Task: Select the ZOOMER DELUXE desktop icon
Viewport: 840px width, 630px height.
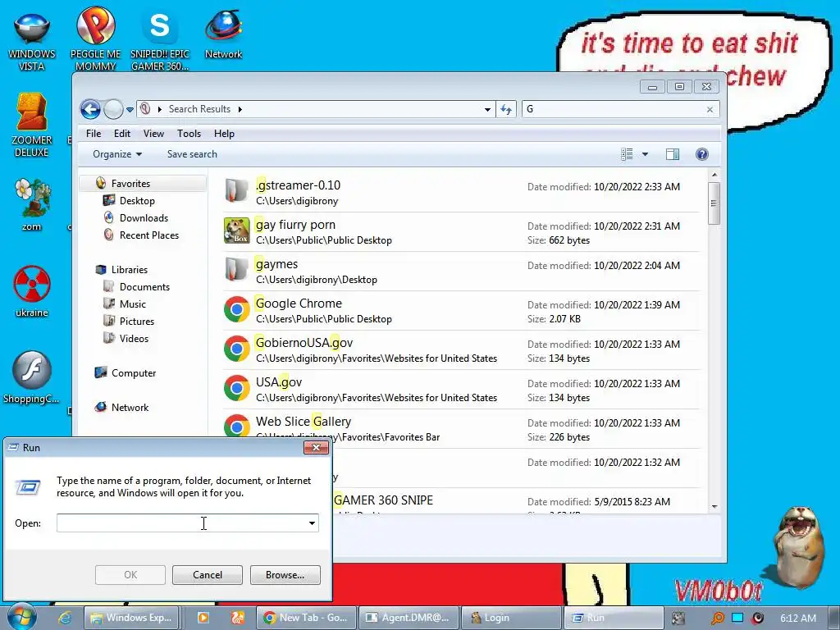Action: coord(32,126)
